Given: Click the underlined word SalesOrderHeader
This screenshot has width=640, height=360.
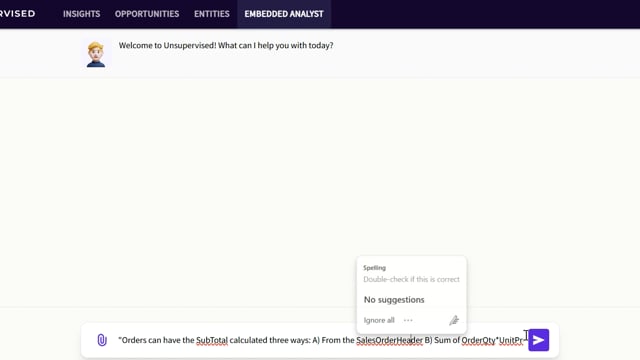Looking at the screenshot, I should click(x=389, y=340).
